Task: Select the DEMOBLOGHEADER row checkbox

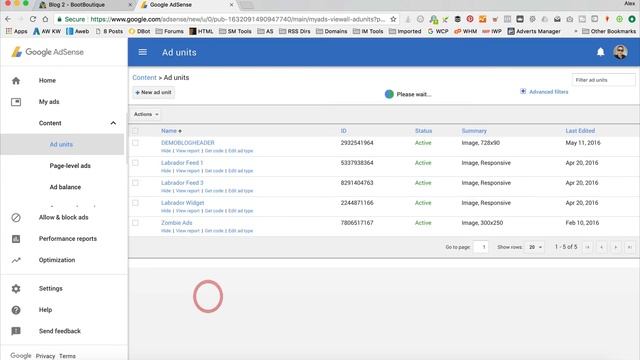Action: [135, 143]
